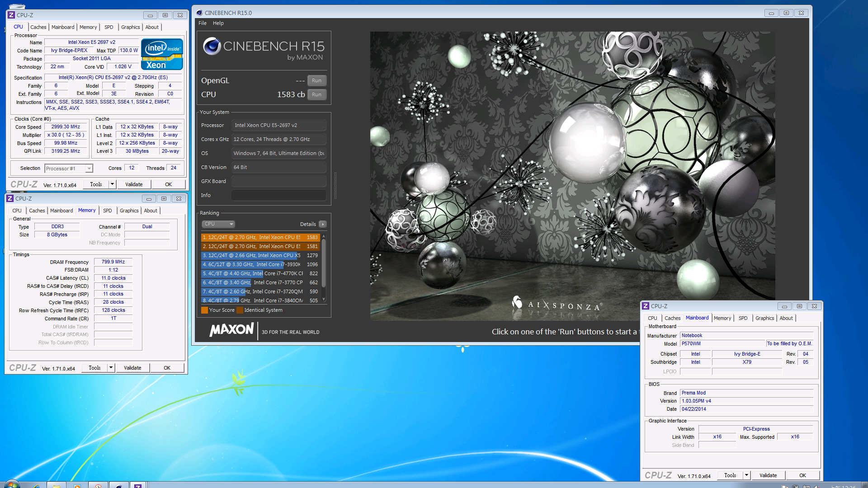Open About tab in Memory CPU-Z window

pos(151,211)
